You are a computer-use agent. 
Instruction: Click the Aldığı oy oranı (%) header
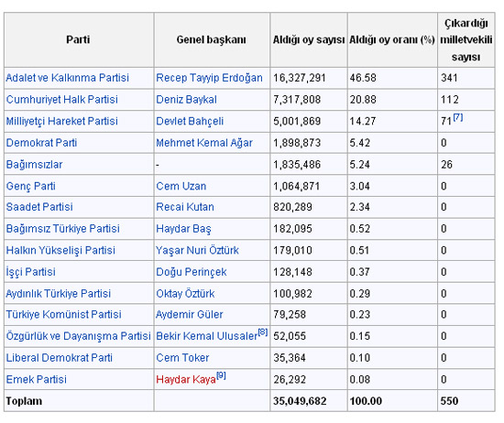(392, 39)
